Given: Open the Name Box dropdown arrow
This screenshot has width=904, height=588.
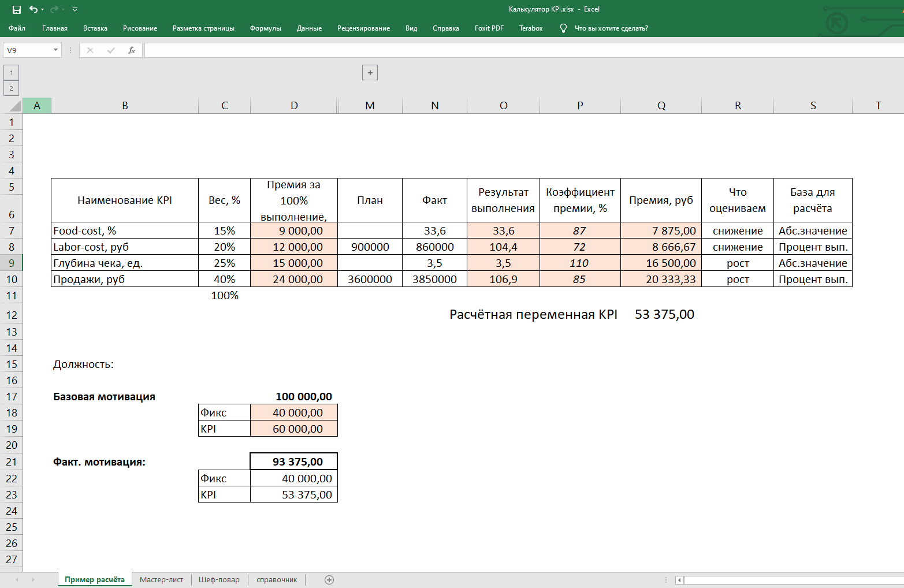Looking at the screenshot, I should pos(55,50).
